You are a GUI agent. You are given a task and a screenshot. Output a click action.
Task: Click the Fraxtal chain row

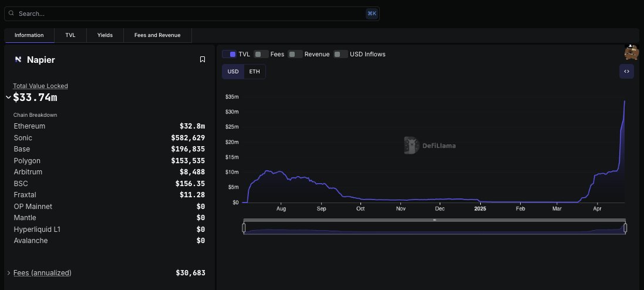tap(109, 195)
